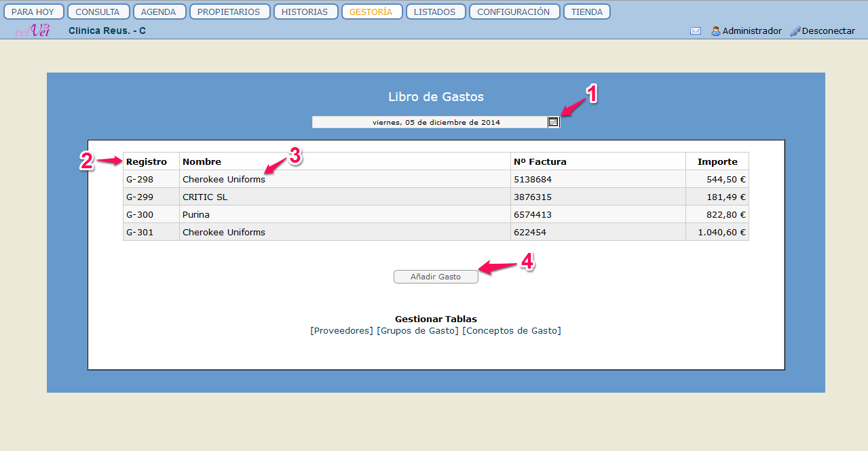Go to the AGENDA tab
Screen dimensions: 868x451
pos(159,12)
